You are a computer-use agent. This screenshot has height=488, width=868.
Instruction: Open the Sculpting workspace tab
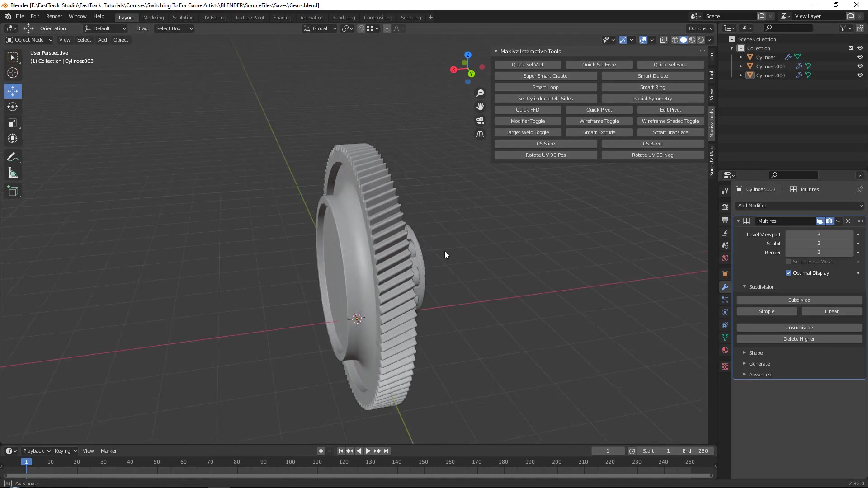tap(183, 18)
